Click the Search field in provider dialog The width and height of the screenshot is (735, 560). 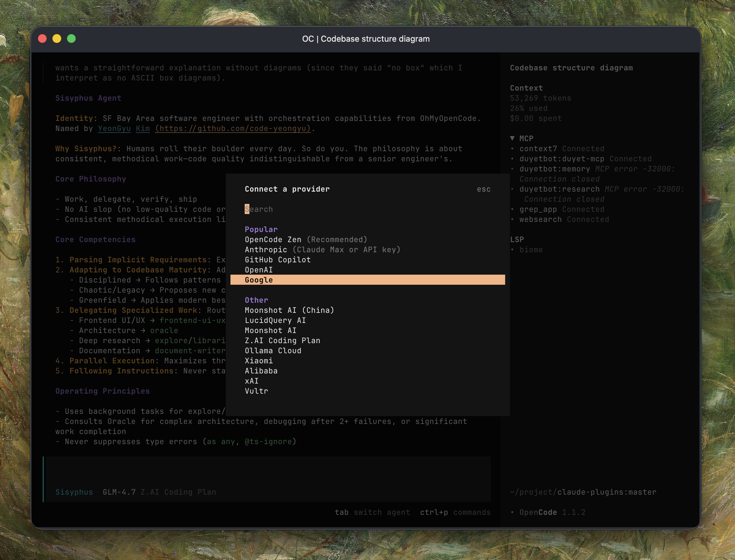click(259, 209)
